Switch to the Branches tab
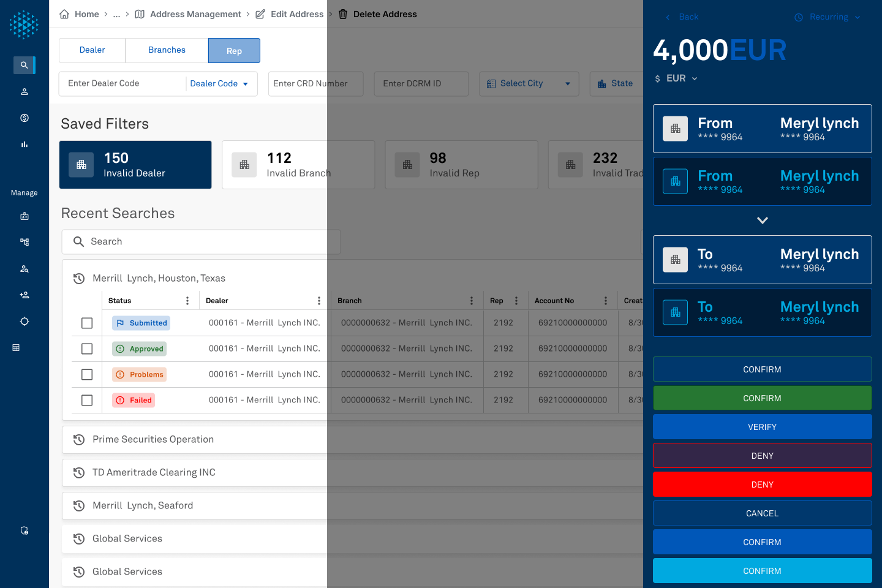 coord(167,50)
